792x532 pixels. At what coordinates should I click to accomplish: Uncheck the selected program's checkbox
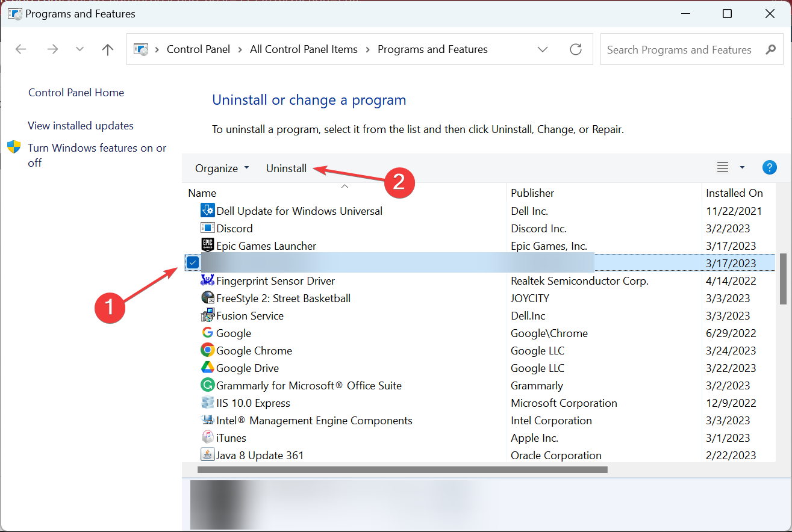coord(193,262)
